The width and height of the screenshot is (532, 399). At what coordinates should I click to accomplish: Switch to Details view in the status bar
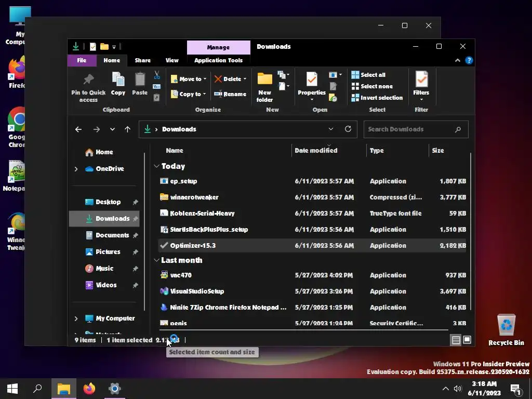tap(456, 340)
